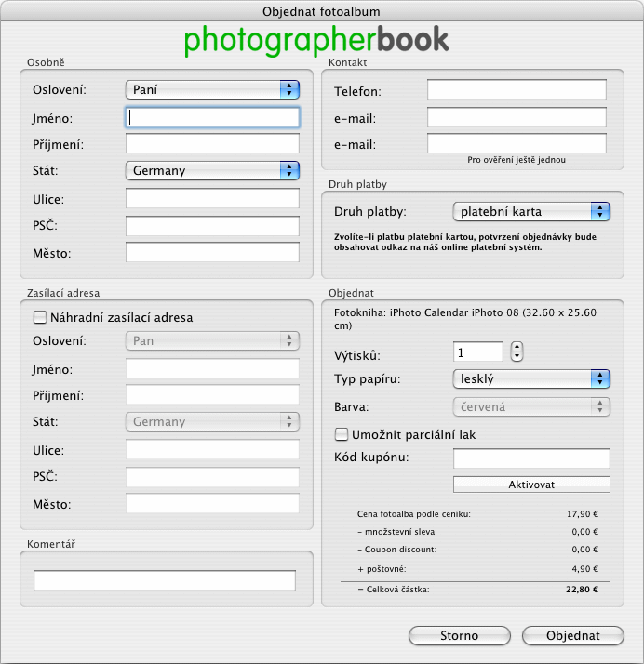Click the Coupon discount label
The image size is (644, 664).
tap(397, 550)
